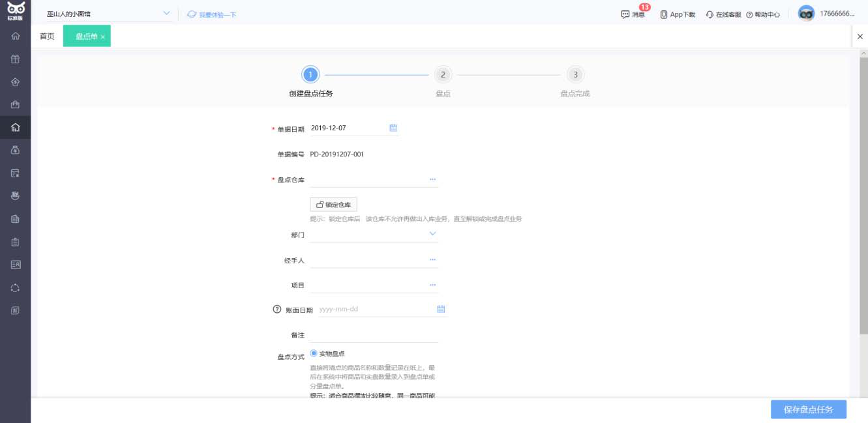The height and width of the screenshot is (423, 868).
Task: Open the 消息 messages icon
Action: (625, 14)
